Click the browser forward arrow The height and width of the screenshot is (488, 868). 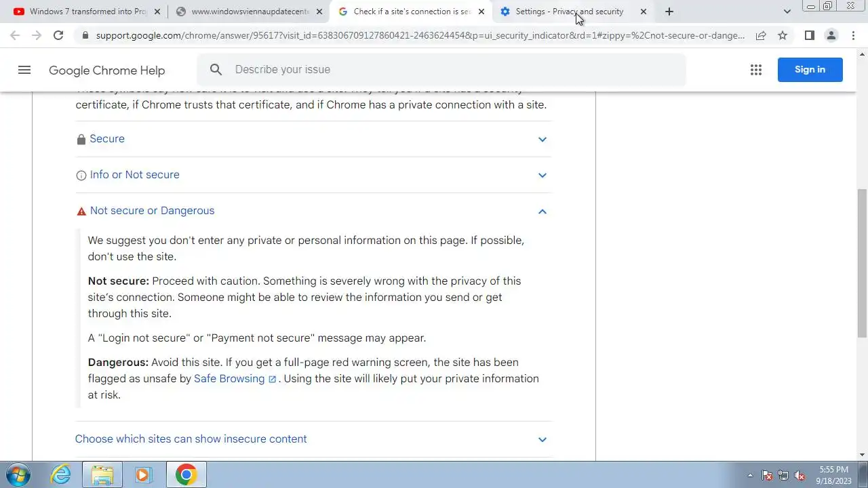[37, 35]
